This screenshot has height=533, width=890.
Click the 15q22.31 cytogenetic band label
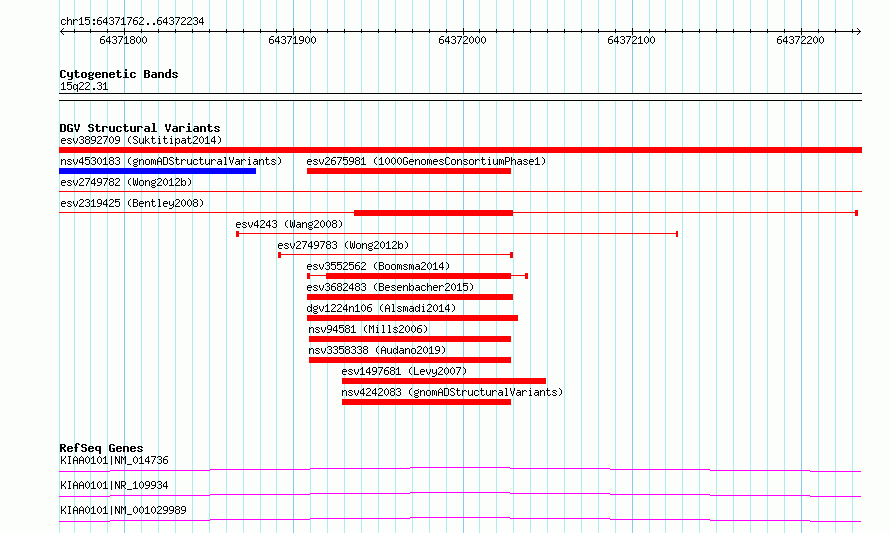coord(84,86)
